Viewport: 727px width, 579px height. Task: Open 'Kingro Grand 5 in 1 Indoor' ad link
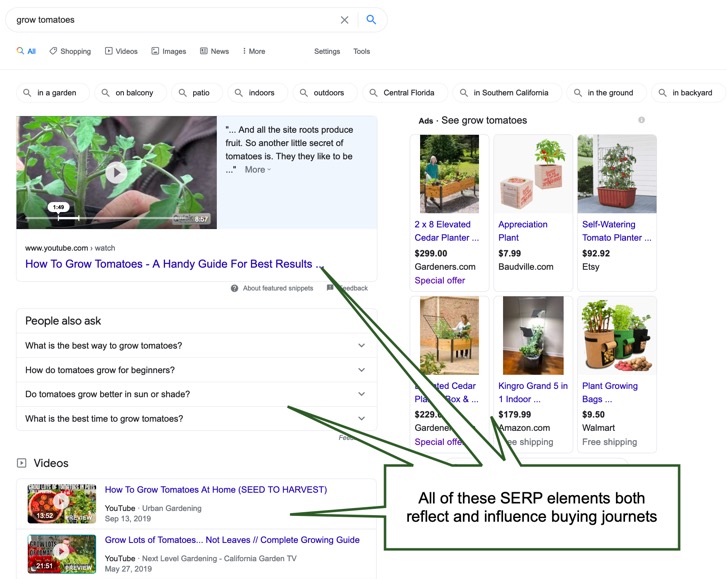coord(533,392)
